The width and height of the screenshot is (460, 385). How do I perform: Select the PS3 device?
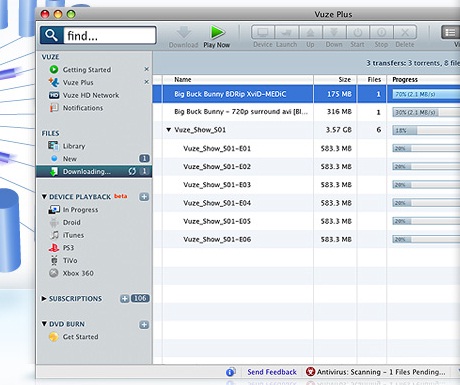tap(68, 248)
